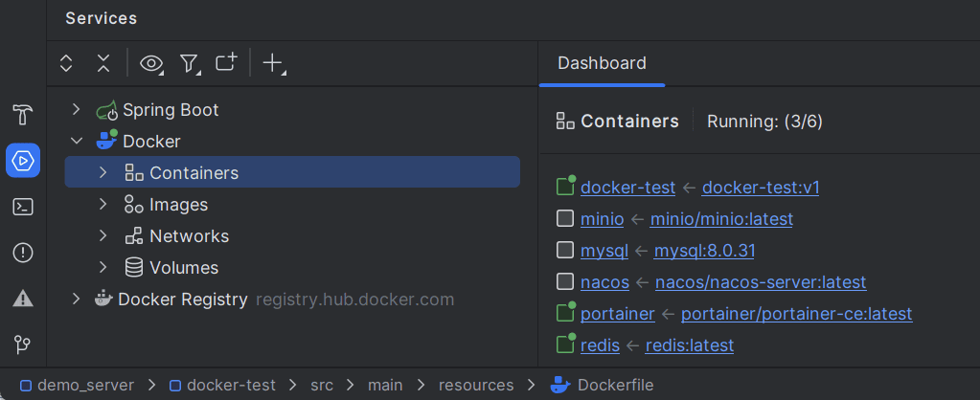This screenshot has width=980, height=400.
Task: Open the View Options eye icon
Action: 151,63
